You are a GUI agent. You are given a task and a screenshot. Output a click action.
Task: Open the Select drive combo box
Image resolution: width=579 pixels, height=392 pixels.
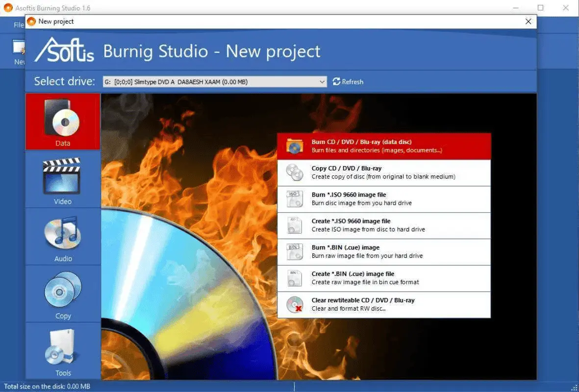point(215,81)
